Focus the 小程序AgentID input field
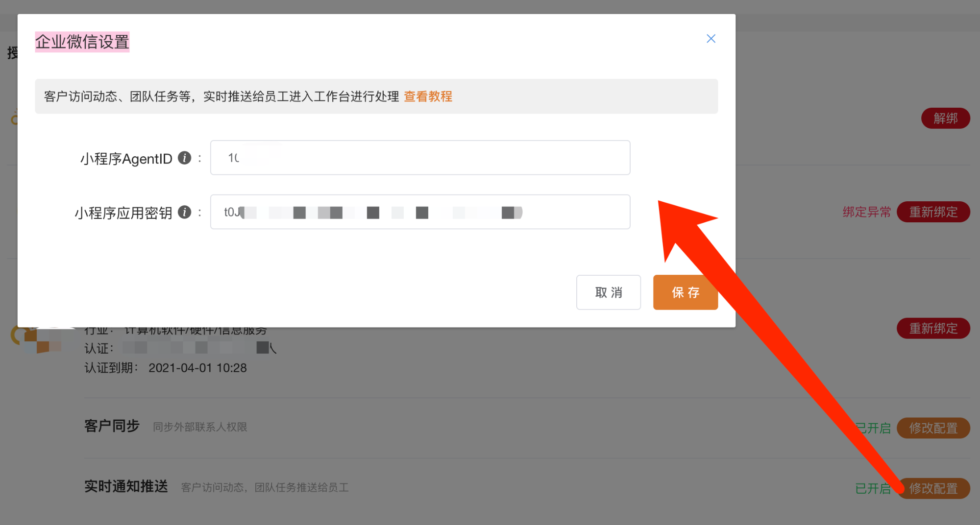 [420, 158]
